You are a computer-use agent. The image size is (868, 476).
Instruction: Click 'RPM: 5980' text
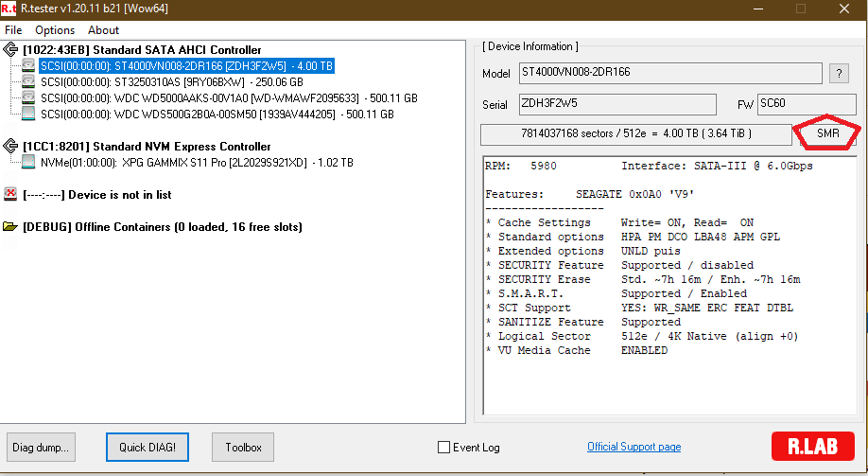tap(520, 166)
